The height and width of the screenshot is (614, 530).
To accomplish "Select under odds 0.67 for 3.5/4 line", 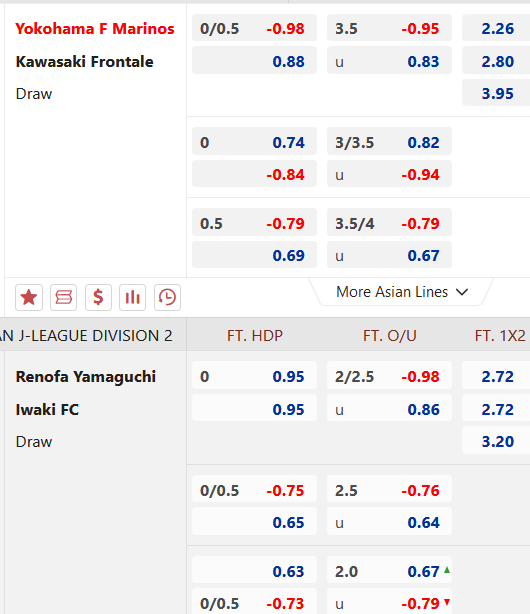I will [x=389, y=255].
